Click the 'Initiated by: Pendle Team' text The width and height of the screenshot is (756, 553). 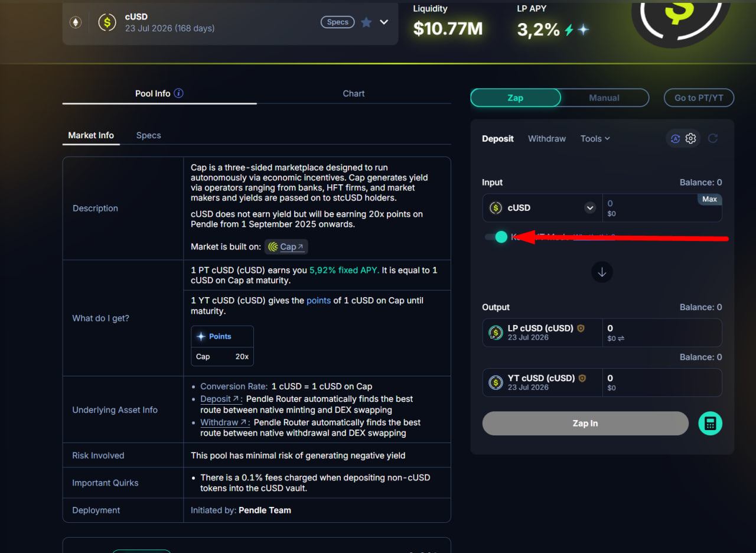point(241,510)
